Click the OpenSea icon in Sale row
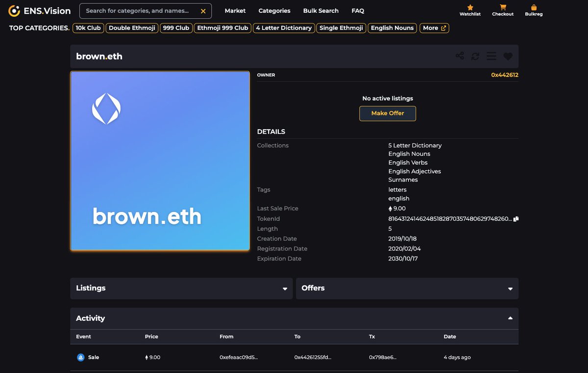Screen dimensions: 588x373 click(x=81, y=357)
